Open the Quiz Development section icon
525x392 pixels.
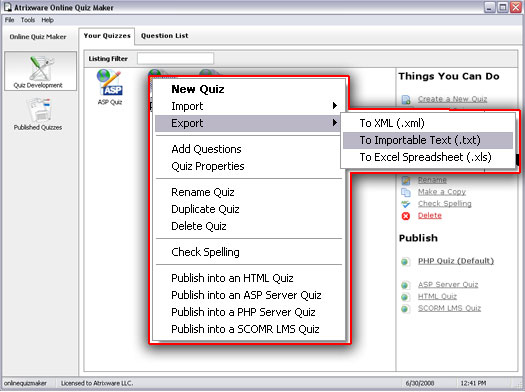pos(40,69)
